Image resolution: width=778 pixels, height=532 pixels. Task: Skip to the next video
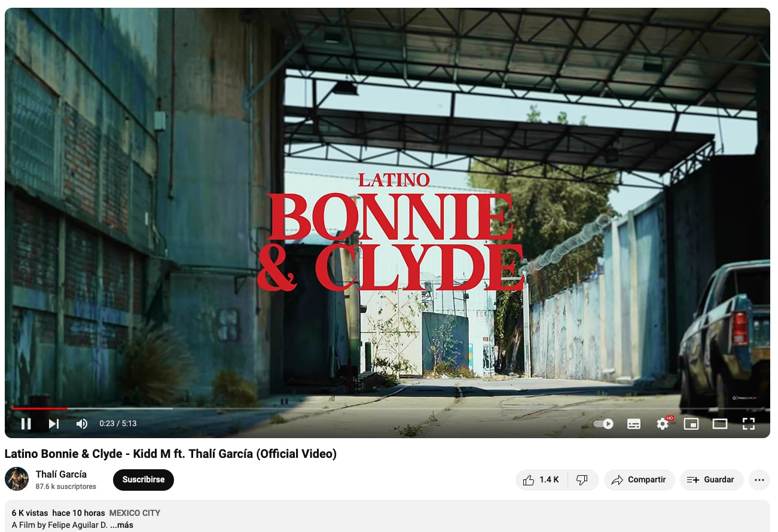click(x=54, y=424)
